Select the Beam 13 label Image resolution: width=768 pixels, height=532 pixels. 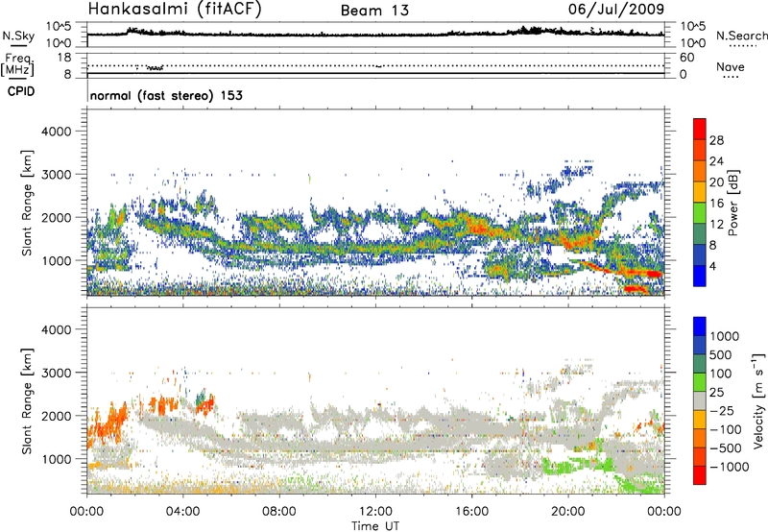374,11
